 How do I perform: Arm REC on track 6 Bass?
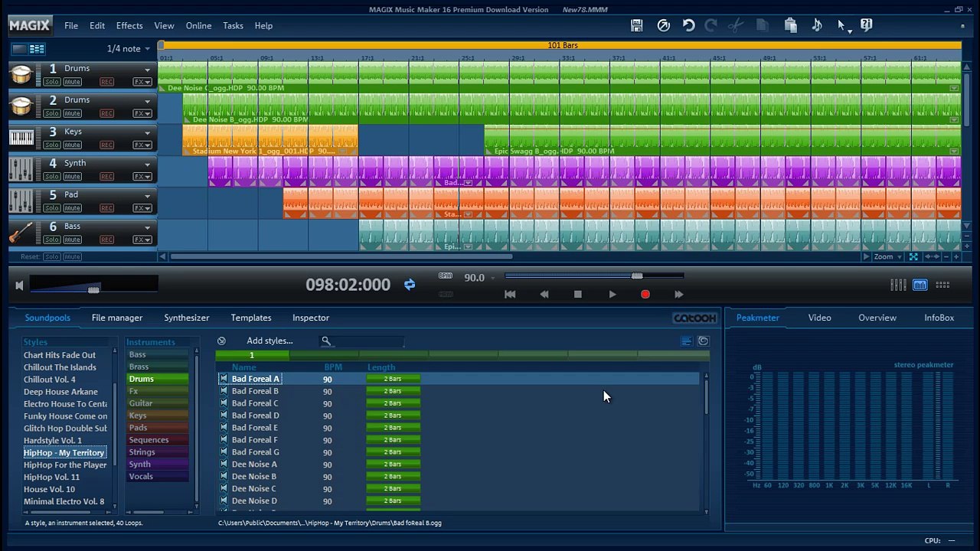(x=106, y=240)
